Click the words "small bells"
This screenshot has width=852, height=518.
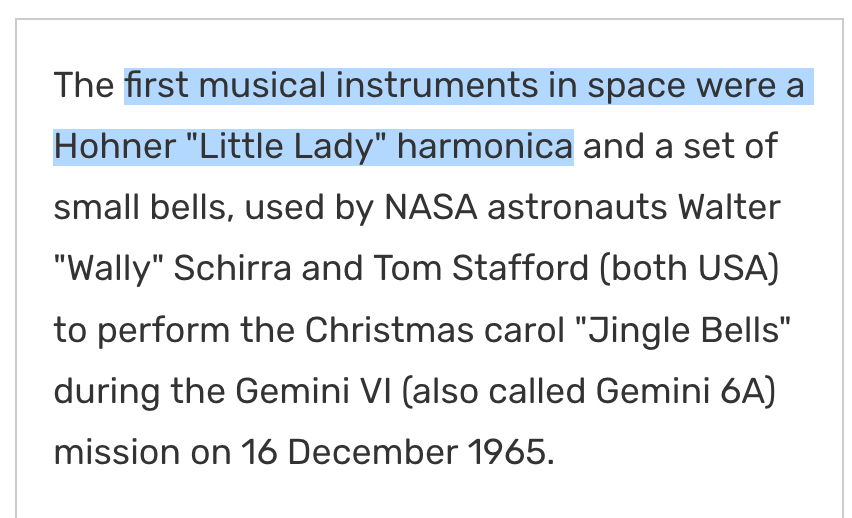click(x=143, y=208)
